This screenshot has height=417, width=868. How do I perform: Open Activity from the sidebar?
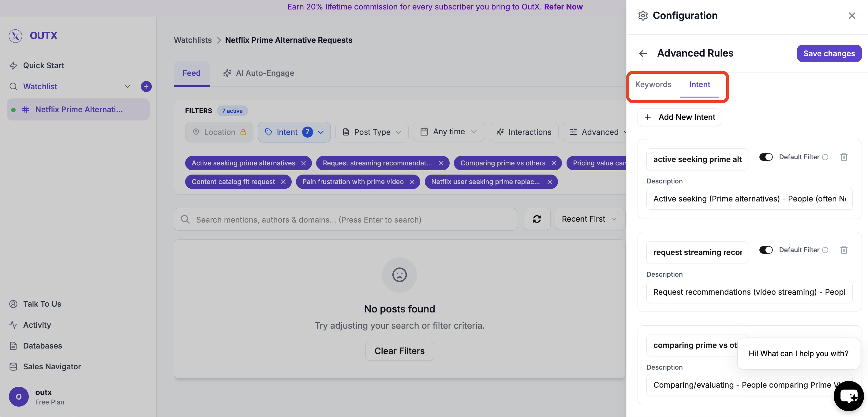point(37,325)
